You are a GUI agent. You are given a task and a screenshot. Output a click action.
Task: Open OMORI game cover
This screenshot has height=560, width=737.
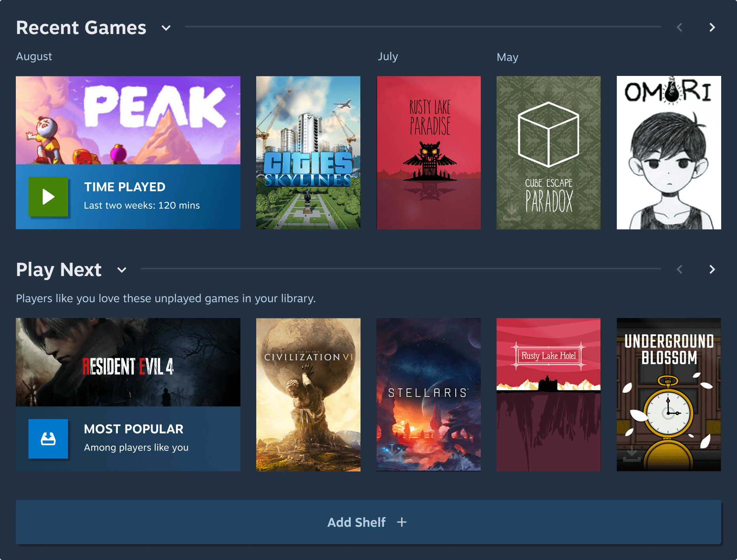669,153
